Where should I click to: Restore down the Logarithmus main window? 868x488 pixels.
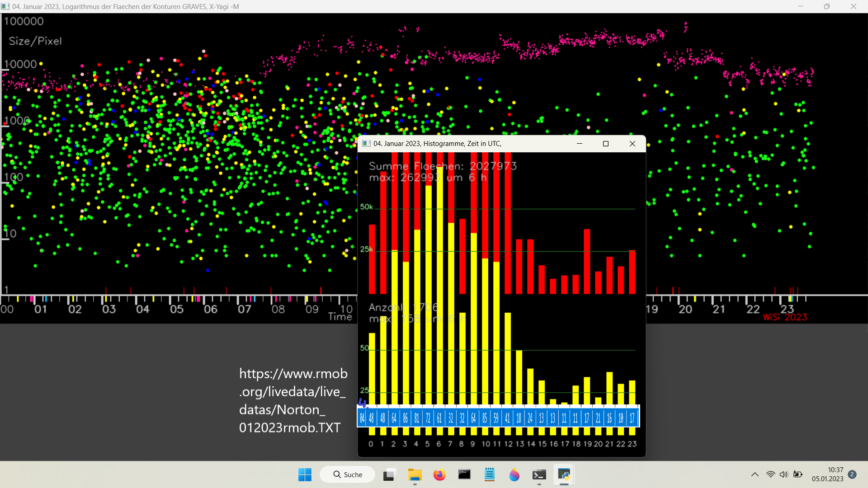tap(827, 6)
